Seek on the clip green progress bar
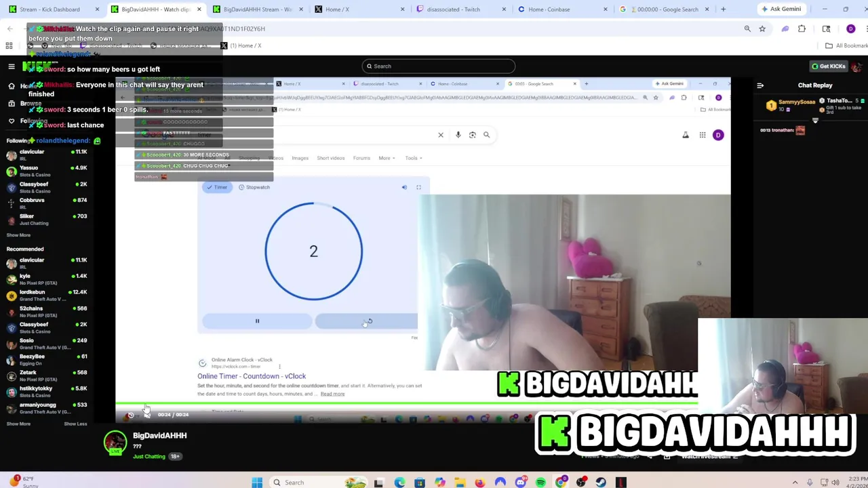 pos(407,405)
